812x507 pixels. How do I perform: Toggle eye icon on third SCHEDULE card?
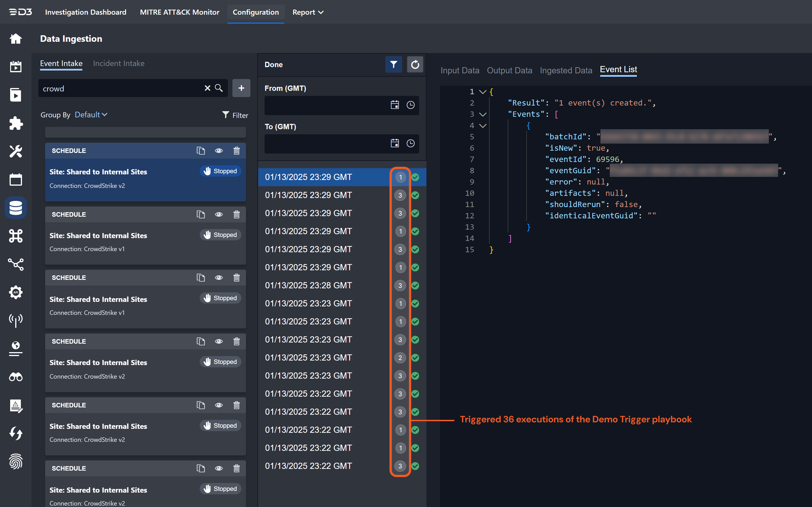219,278
